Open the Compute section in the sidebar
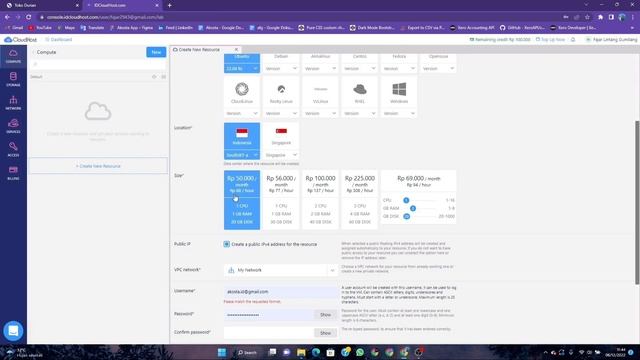Viewport: 640px width, 360px height. point(13,56)
